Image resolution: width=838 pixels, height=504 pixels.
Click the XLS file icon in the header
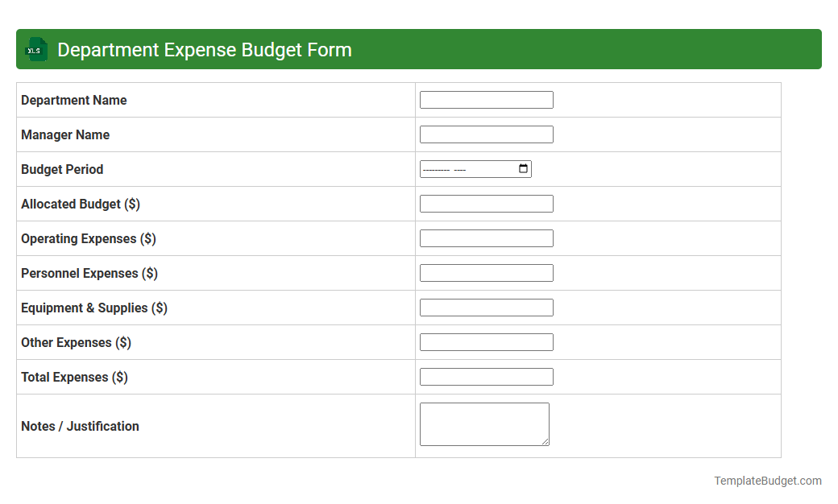35,49
